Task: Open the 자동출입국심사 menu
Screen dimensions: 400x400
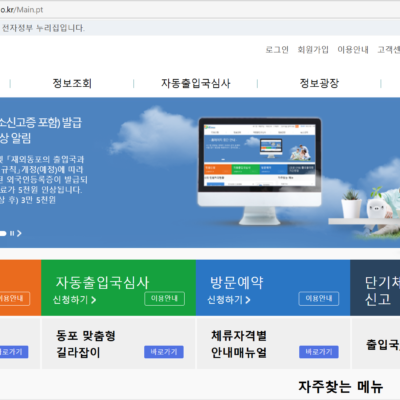Action: click(x=196, y=83)
